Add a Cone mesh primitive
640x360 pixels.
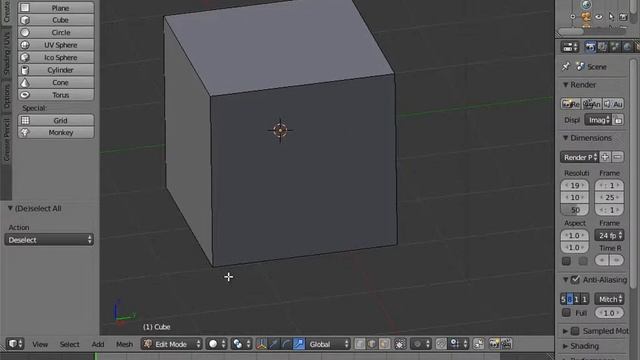56,82
